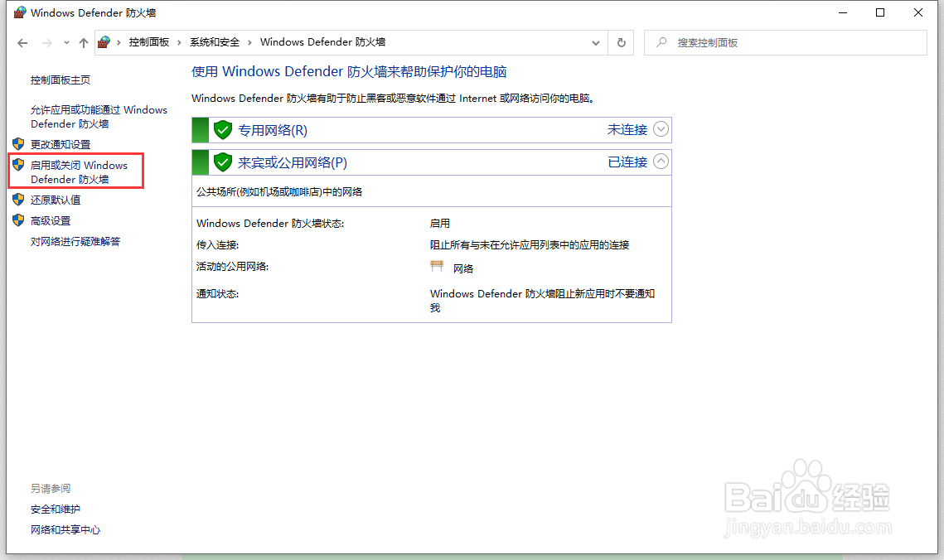Click the forward navigation arrow
944x560 pixels.
click(47, 43)
